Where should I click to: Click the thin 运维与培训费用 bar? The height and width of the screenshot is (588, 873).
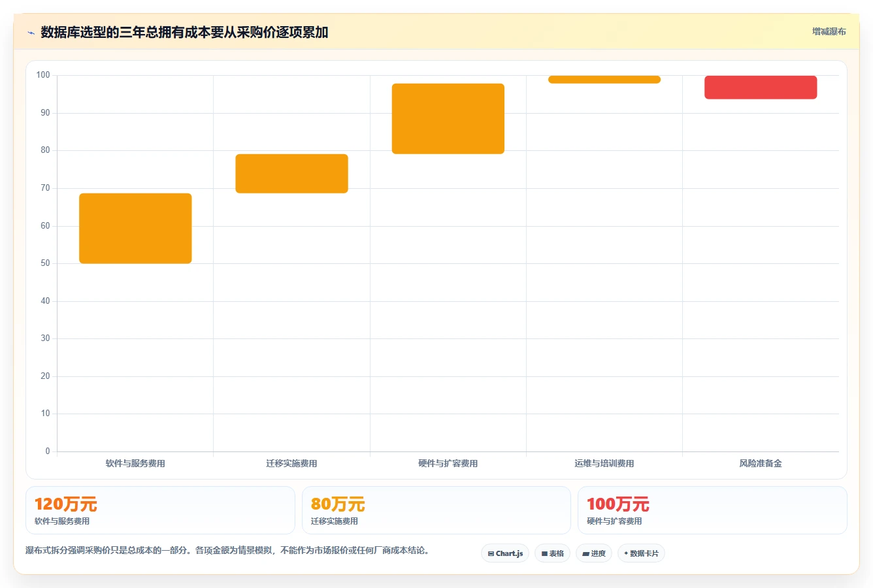coord(604,80)
